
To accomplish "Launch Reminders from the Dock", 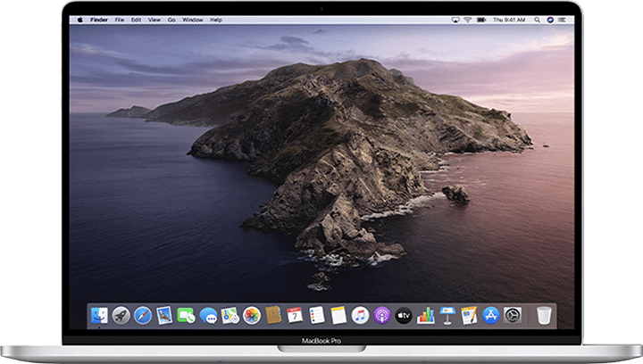I will (x=316, y=316).
